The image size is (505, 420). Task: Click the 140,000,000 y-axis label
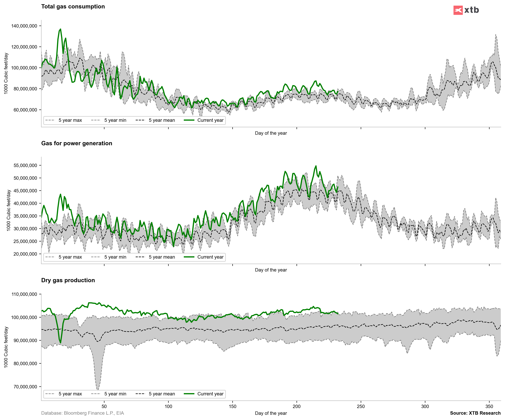point(24,26)
